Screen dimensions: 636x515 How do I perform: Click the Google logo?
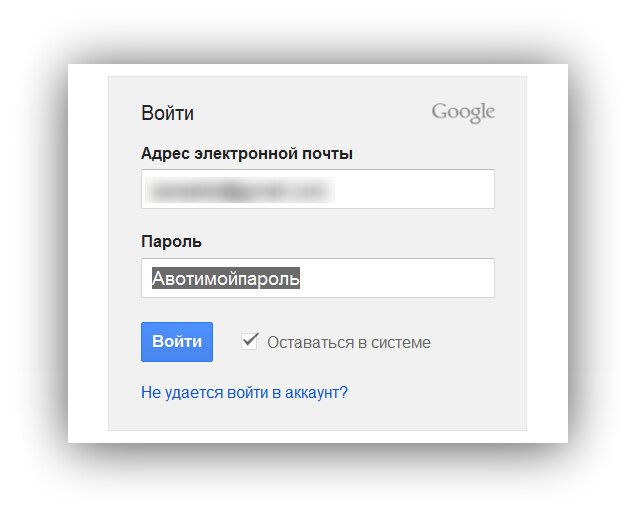click(x=463, y=112)
